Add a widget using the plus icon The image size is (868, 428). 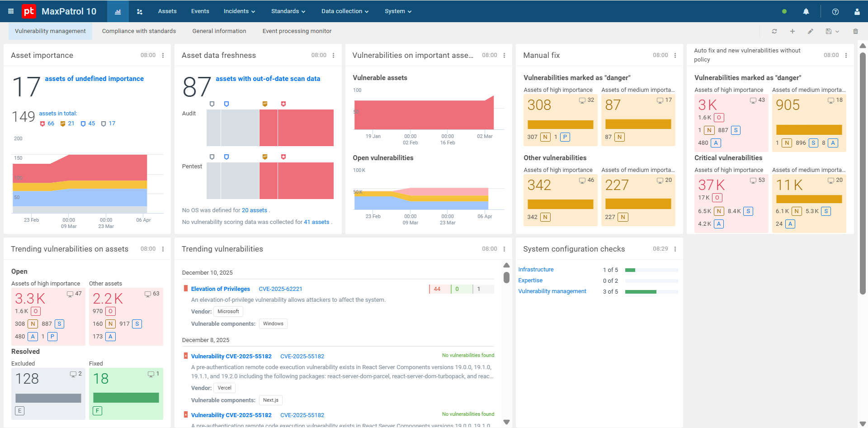click(x=793, y=31)
